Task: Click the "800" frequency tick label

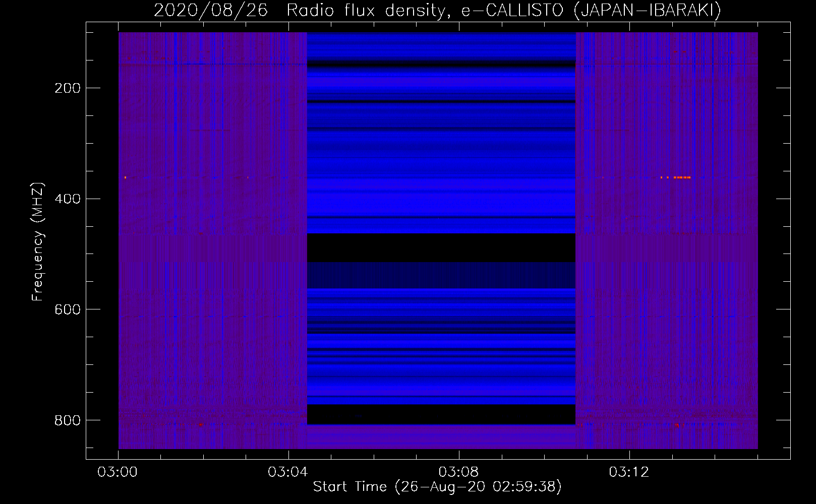Action: (68, 420)
